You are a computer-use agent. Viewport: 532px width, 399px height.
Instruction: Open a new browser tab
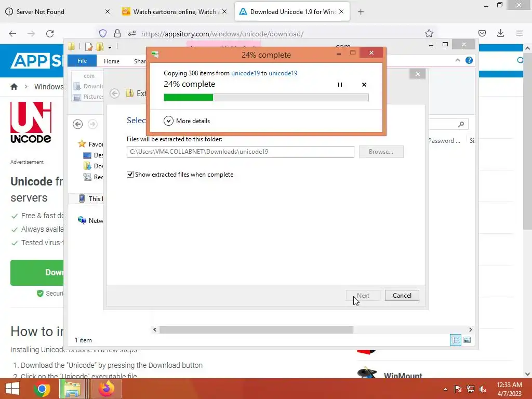[361, 12]
